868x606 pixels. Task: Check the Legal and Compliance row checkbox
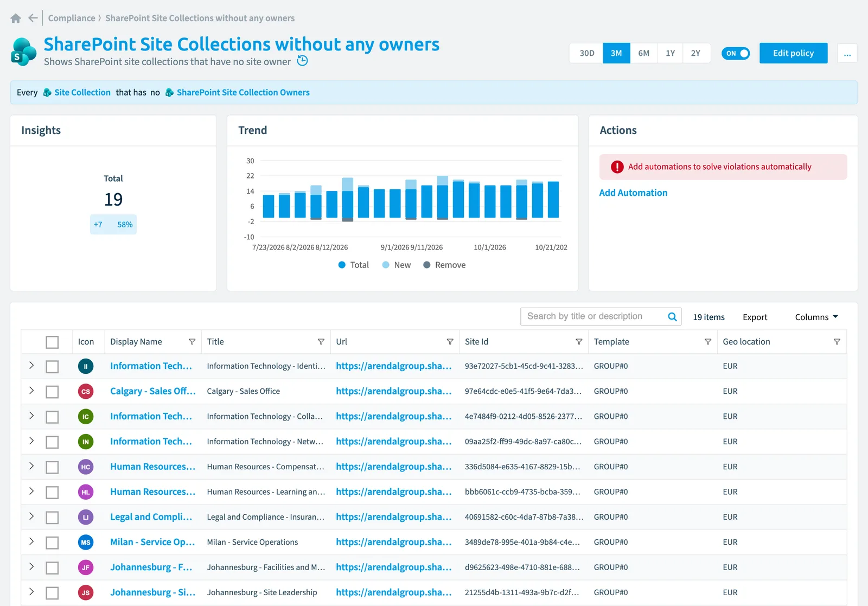[52, 518]
